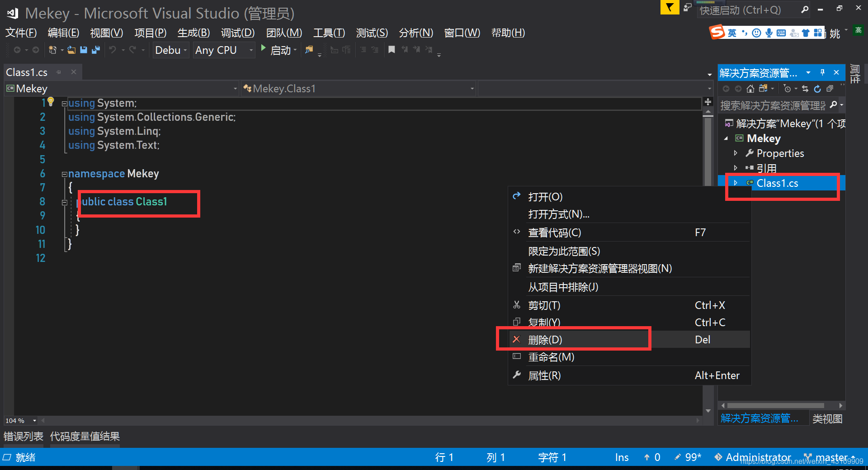Open the Any CPU platform dropdown

[224, 50]
